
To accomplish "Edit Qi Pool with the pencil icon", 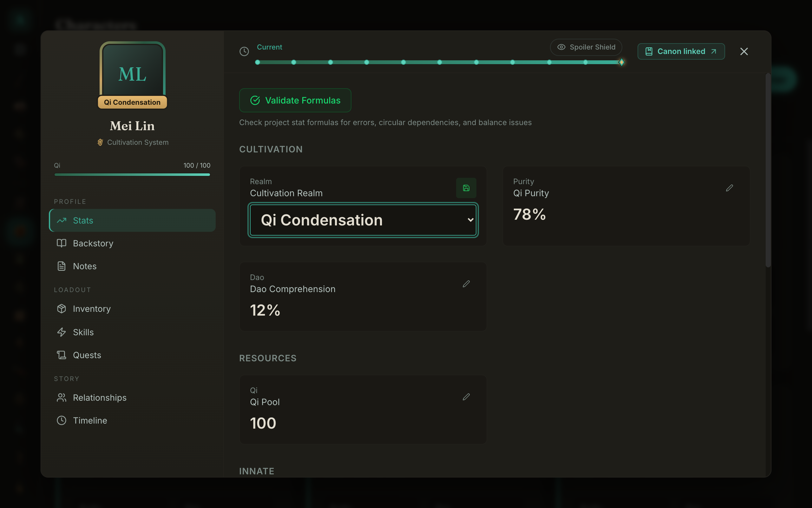I will pyautogui.click(x=466, y=397).
